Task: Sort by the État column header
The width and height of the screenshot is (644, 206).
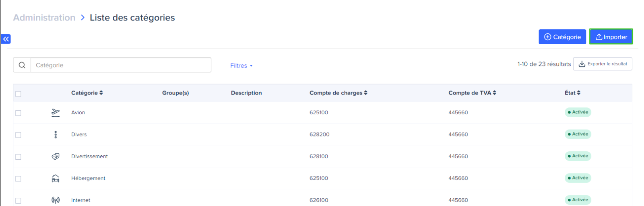Action: tap(572, 93)
